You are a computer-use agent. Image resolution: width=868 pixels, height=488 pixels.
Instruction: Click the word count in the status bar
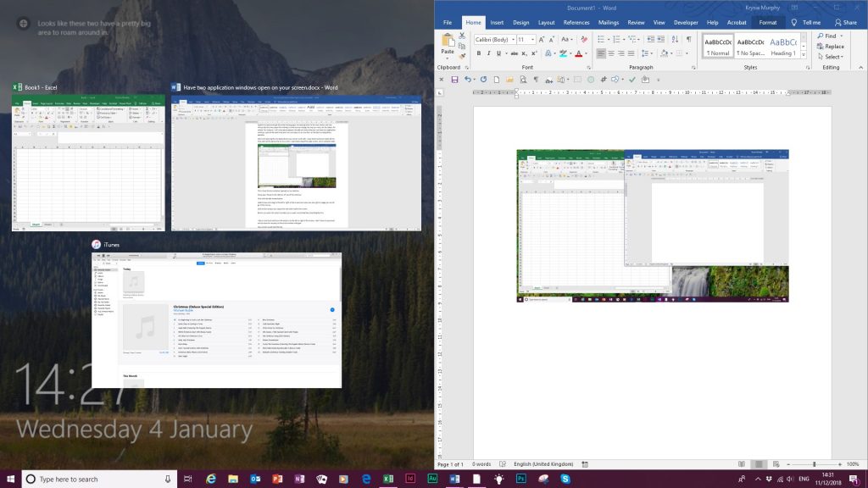481,463
